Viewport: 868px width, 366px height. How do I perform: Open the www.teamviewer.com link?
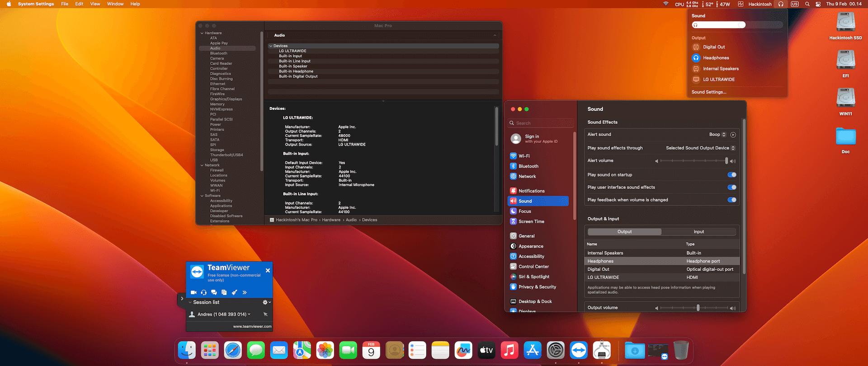(252, 326)
